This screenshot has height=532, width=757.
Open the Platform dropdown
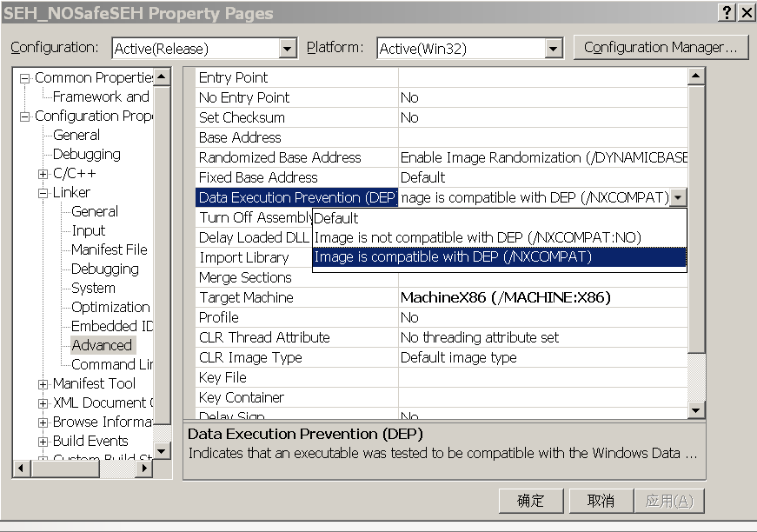(x=554, y=49)
